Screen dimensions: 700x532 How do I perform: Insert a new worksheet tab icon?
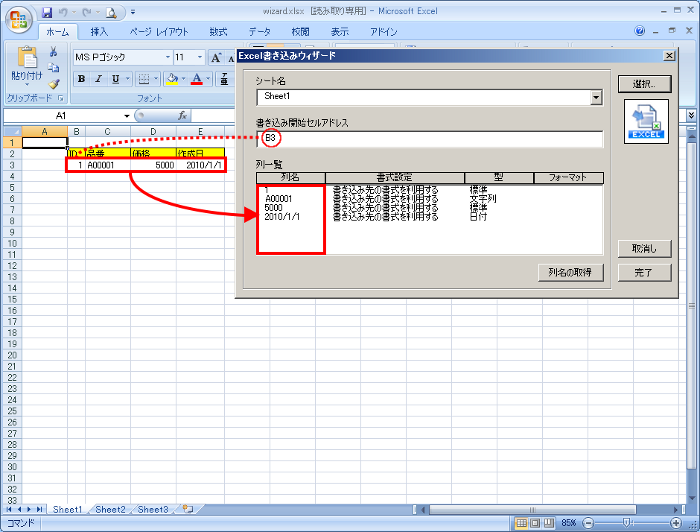(x=188, y=509)
